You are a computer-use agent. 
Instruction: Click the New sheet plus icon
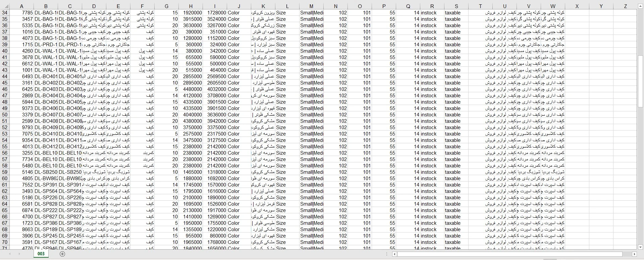[x=62, y=254]
